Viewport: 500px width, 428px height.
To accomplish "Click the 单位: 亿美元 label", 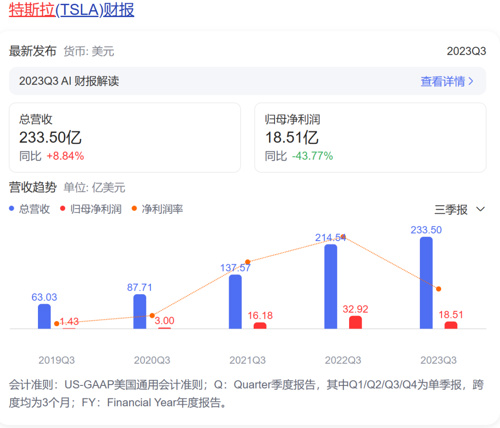I will (94, 188).
